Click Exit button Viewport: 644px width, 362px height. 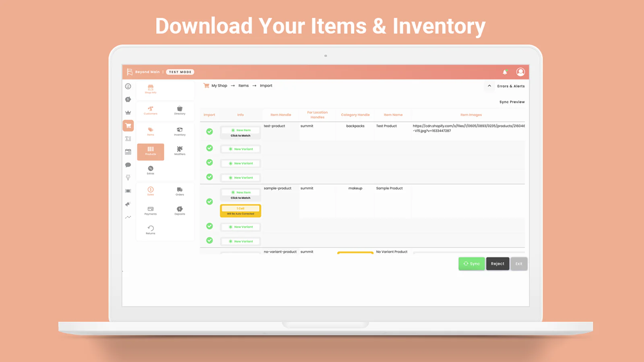pos(519,264)
